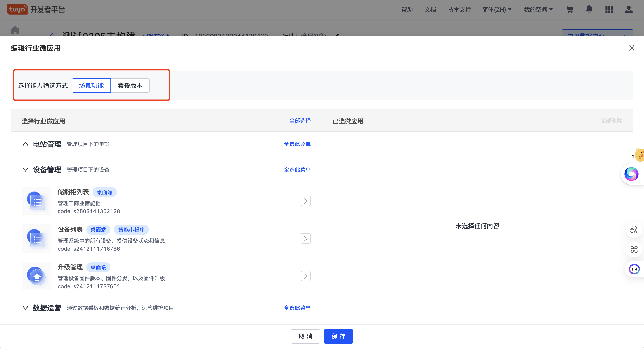Click 未选择任何内容 placeholder text

[477, 226]
